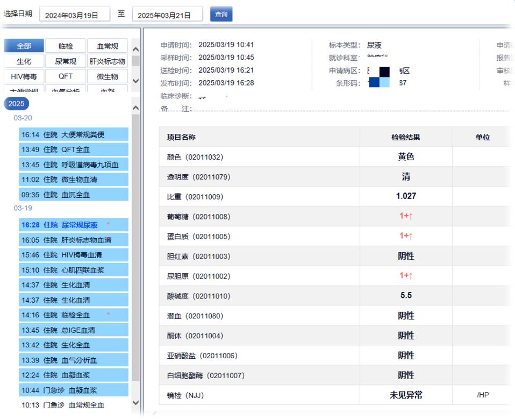Select the 肝炎标志物 category filter
This screenshot has height=420, width=515.
point(108,61)
